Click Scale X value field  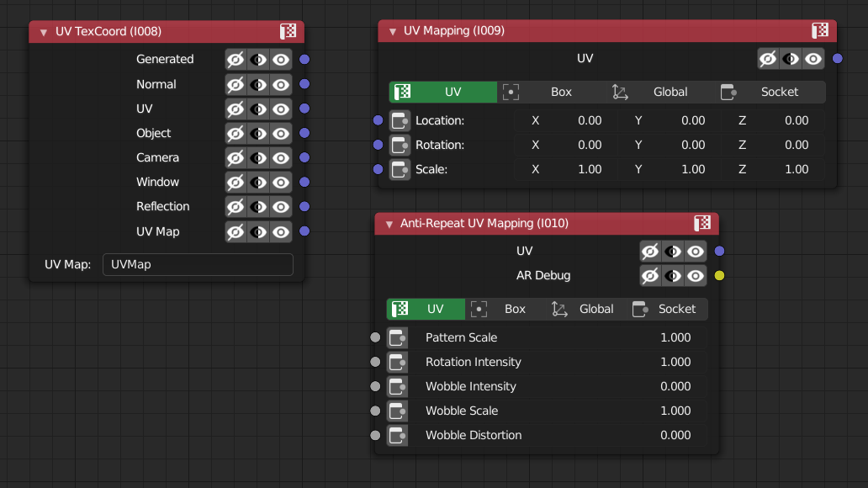click(x=566, y=169)
